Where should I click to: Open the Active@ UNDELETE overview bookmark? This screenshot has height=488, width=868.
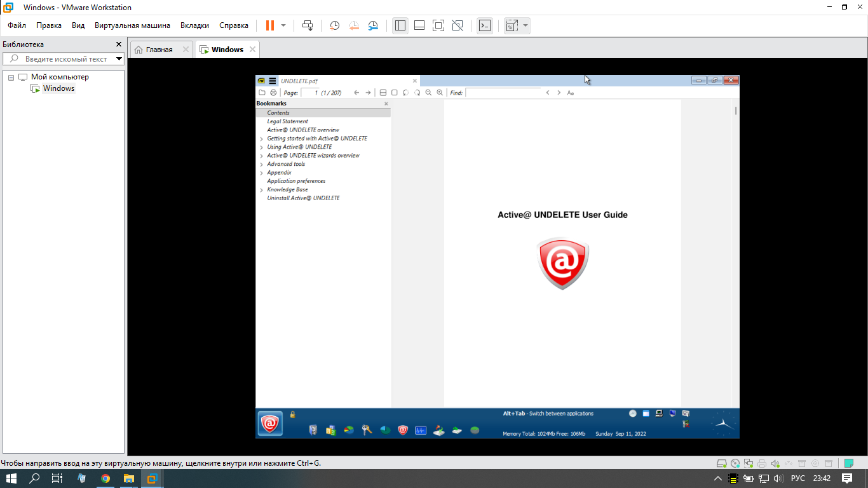coord(303,130)
